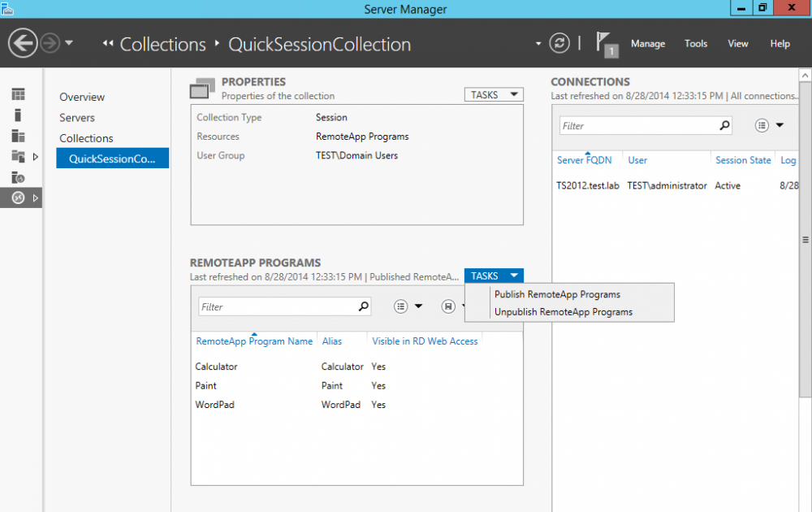Open the Tools menu

pos(696,44)
